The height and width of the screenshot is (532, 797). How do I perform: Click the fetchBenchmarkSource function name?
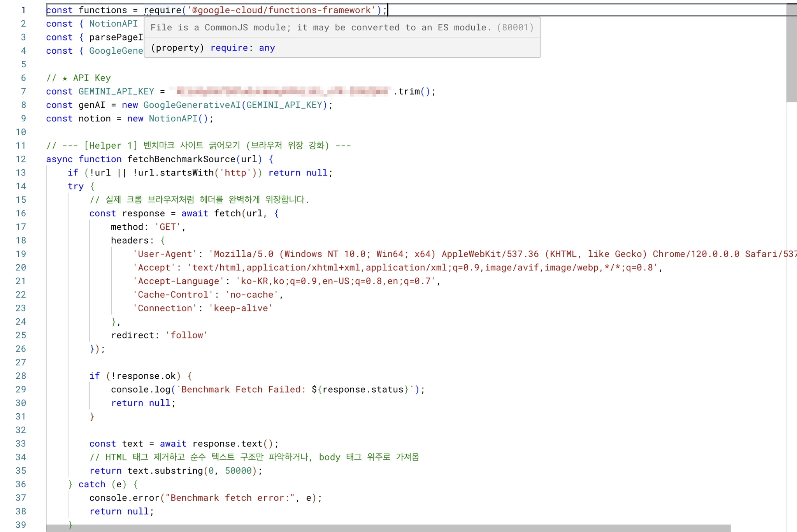click(x=181, y=159)
